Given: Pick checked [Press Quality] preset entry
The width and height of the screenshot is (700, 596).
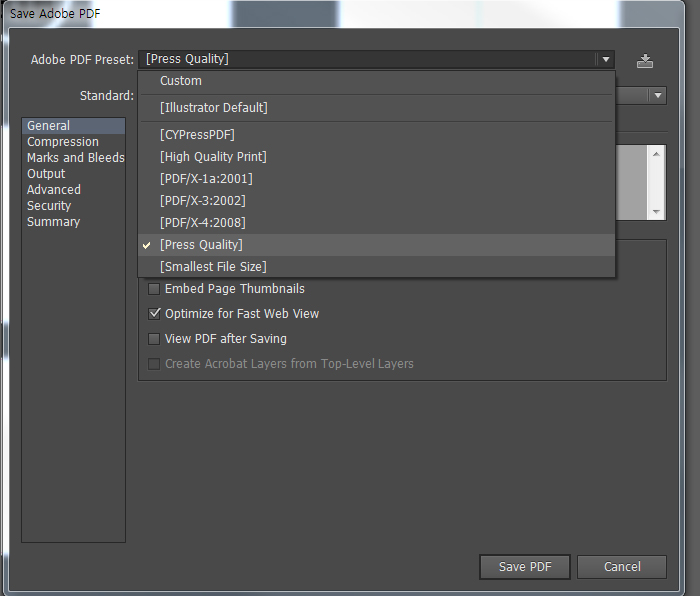Looking at the screenshot, I should [376, 245].
